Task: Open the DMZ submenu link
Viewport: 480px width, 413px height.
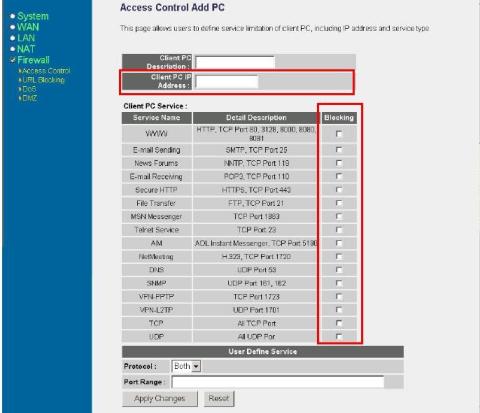Action: (30, 98)
